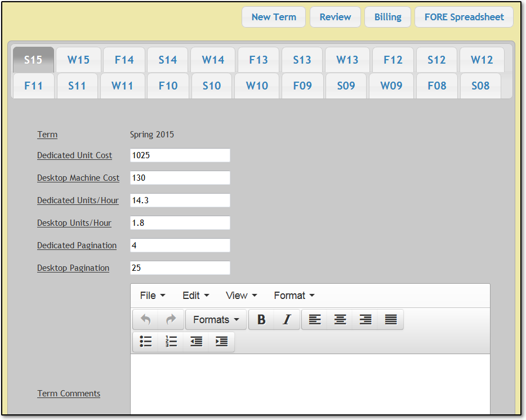Viewport: 526px width, 420px height.
Task: Open the Review page
Action: [335, 17]
